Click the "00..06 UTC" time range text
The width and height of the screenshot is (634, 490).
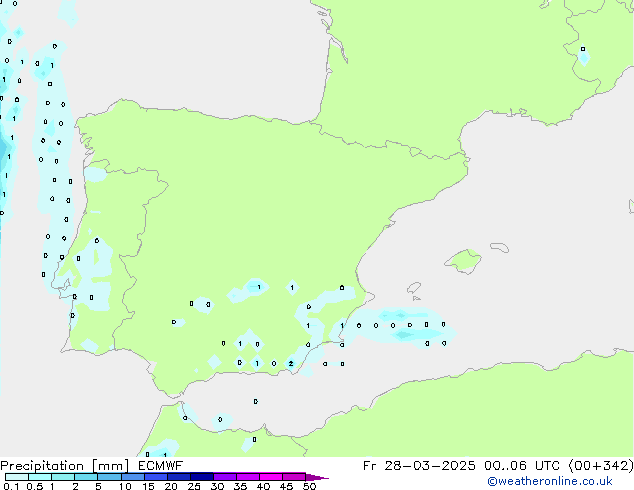pos(522,466)
